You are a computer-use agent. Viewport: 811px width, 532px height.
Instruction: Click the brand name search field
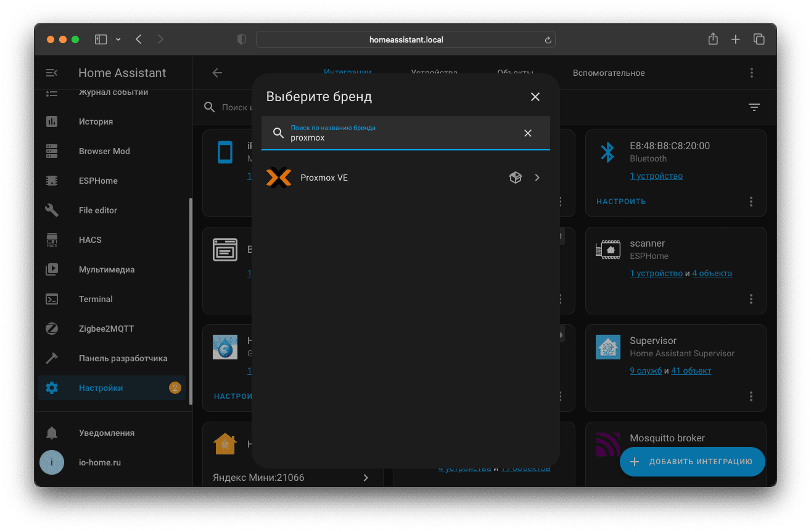pos(401,137)
